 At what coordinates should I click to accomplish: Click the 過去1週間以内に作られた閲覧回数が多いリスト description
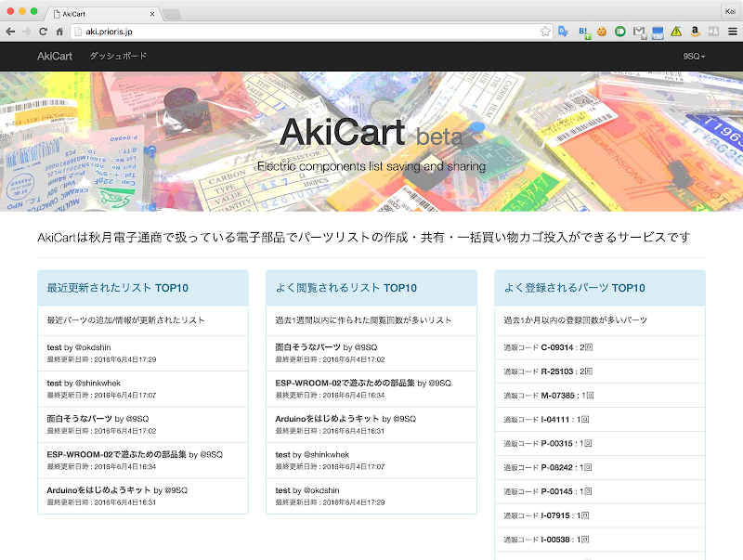tap(363, 320)
